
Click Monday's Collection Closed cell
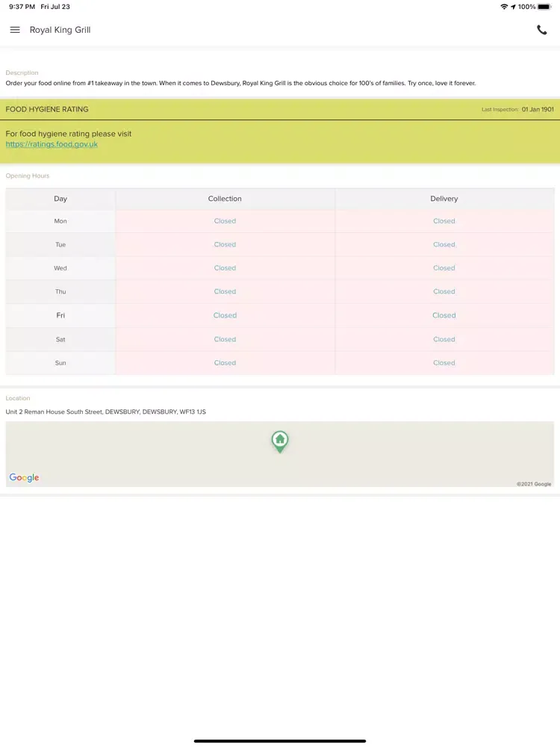pos(225,221)
